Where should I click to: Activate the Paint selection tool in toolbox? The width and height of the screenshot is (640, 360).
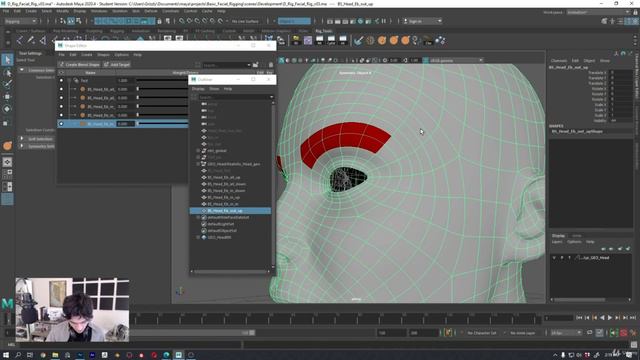tap(7, 84)
